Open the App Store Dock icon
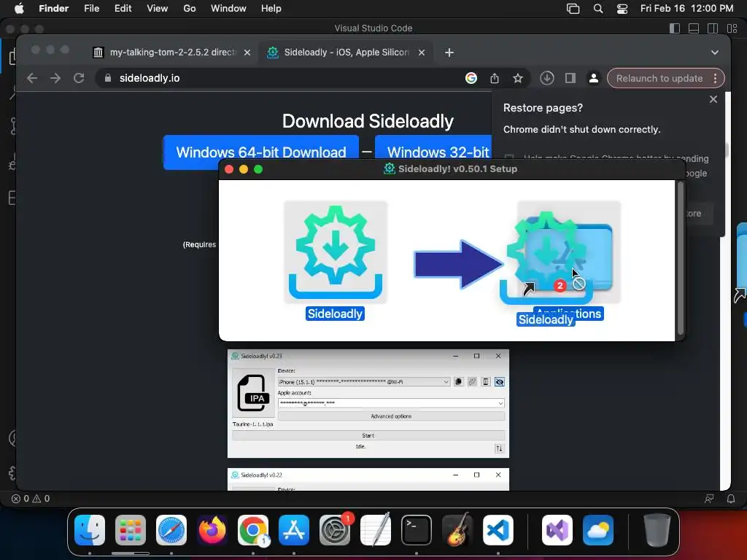The height and width of the screenshot is (560, 747). coord(294,530)
